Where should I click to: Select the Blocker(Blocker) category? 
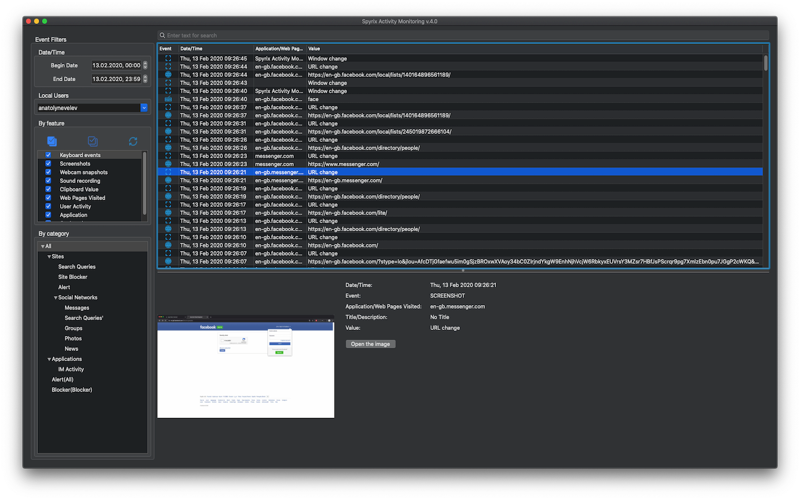72,390
